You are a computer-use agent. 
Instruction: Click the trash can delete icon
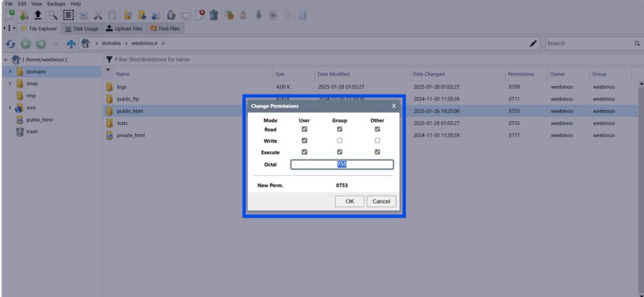[x=214, y=14]
